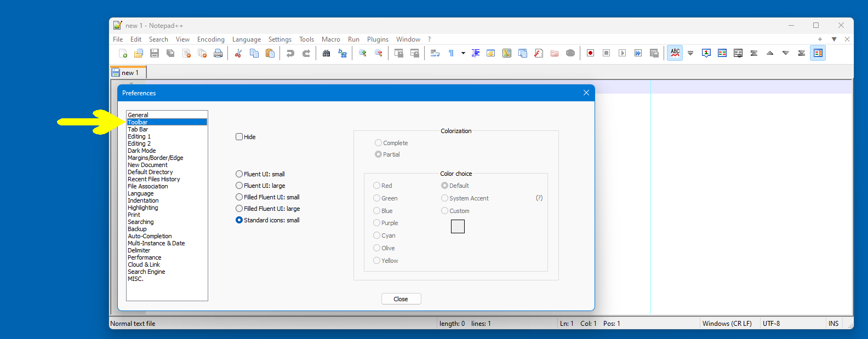Open the Function List panel icon
Image resolution: width=868 pixels, height=339 pixels.
coord(539,53)
